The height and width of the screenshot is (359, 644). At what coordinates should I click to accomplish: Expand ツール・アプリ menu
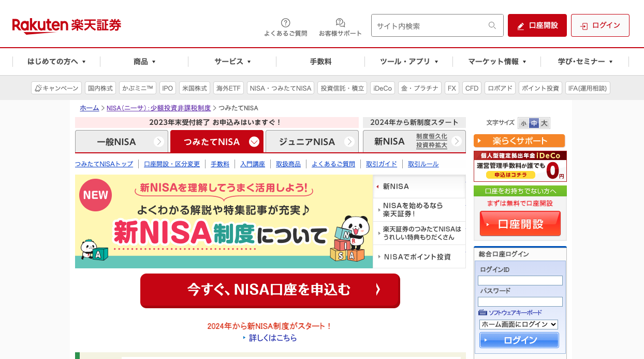click(409, 61)
